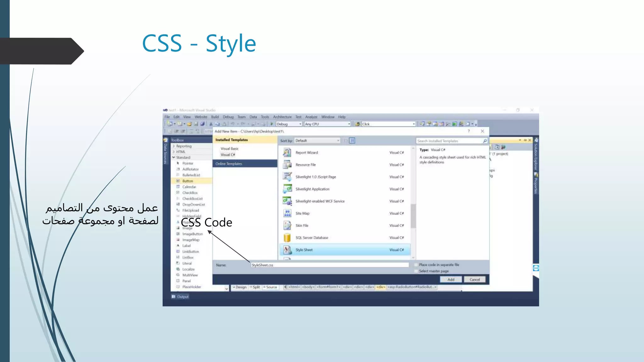Click the Save icon in Visual Studio toolbar

(x=196, y=124)
